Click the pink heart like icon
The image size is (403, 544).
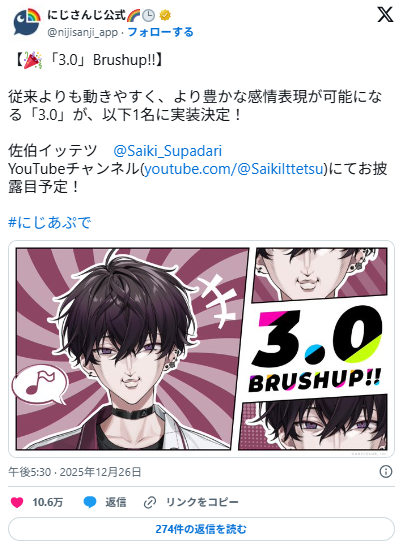point(17,502)
